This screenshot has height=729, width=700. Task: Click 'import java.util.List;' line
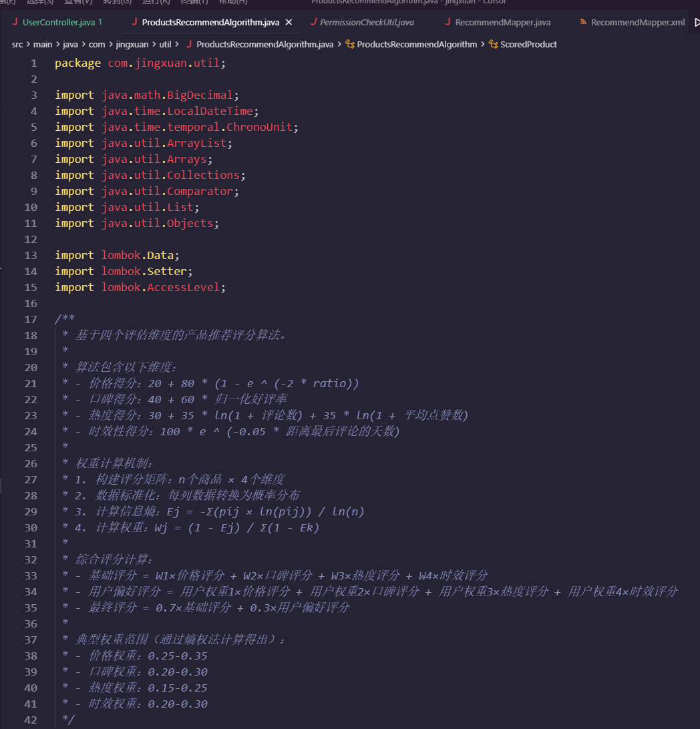pos(127,208)
